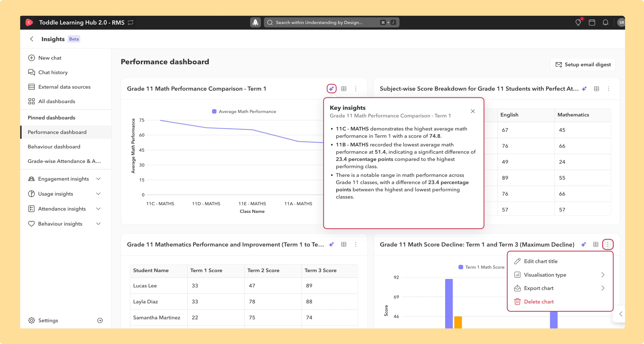This screenshot has height=344, width=644.
Task: Expand Attendance insights section
Action: (x=65, y=209)
